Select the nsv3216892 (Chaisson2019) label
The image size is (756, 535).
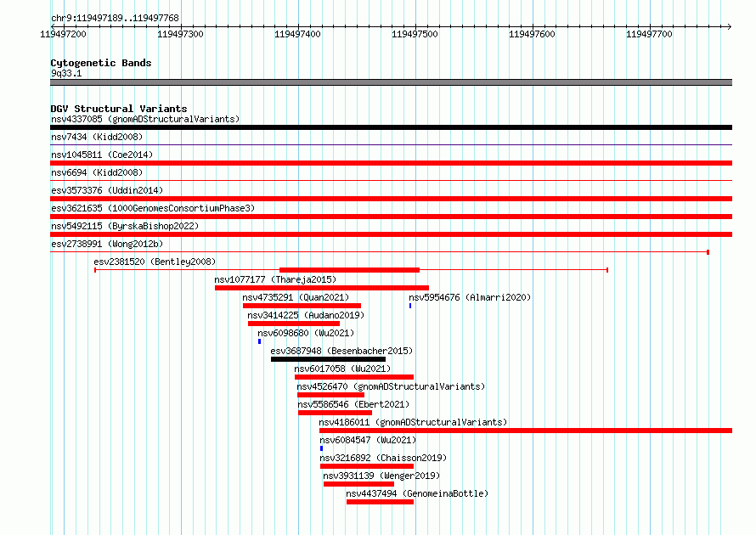[383, 458]
